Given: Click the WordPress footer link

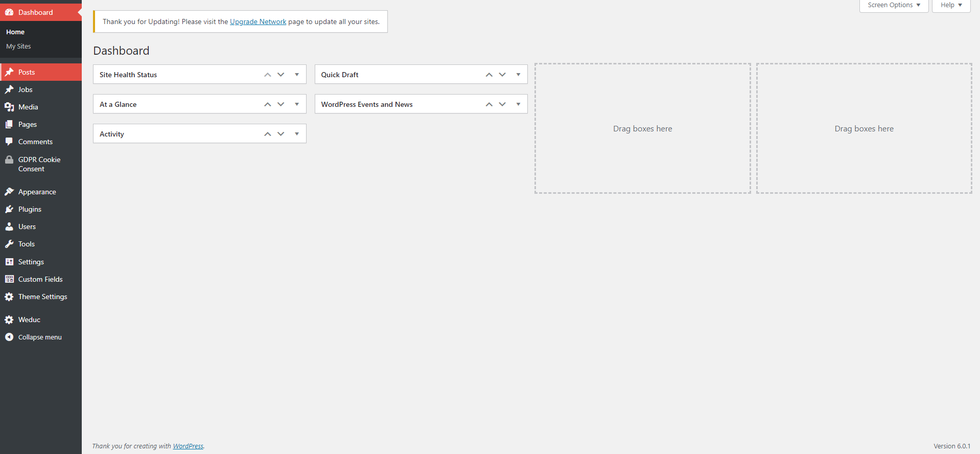Looking at the screenshot, I should tap(188, 446).
